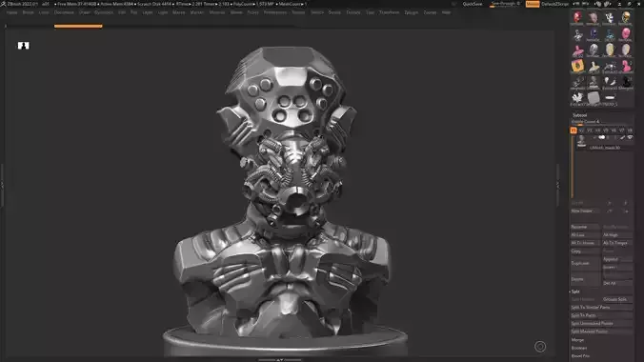Select the red head tool thumbnail

click(577, 18)
